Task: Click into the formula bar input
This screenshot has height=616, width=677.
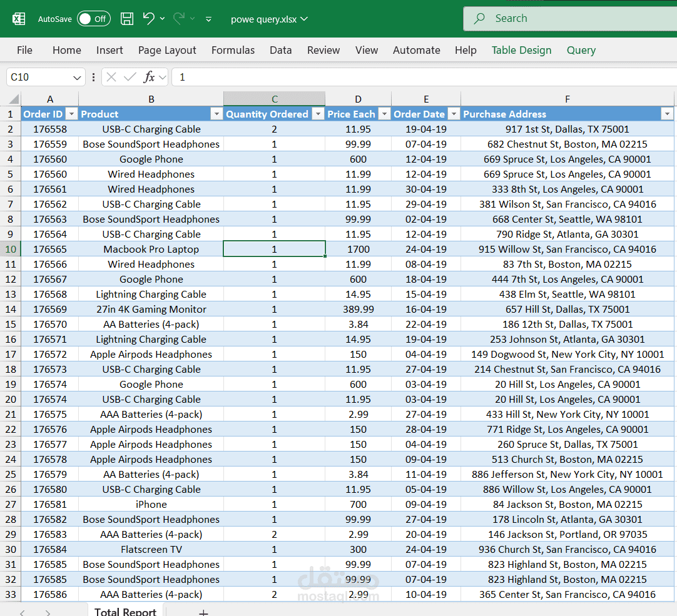Action: [x=424, y=78]
